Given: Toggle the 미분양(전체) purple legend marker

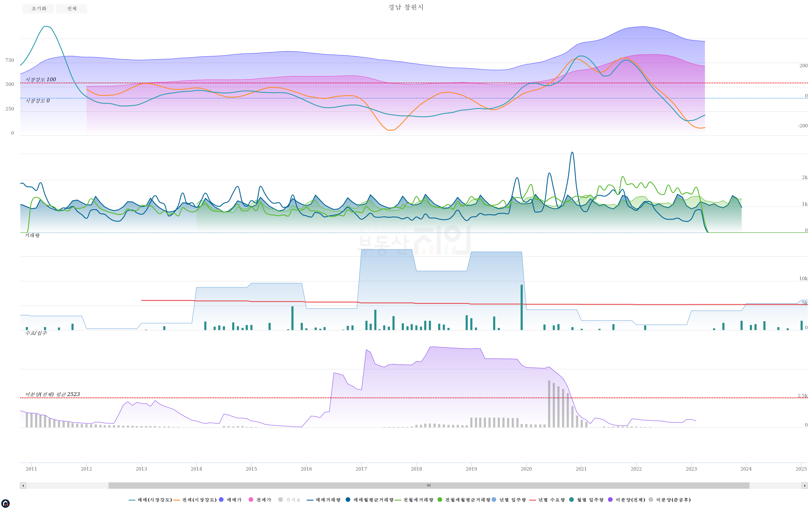Looking at the screenshot, I should (610, 500).
